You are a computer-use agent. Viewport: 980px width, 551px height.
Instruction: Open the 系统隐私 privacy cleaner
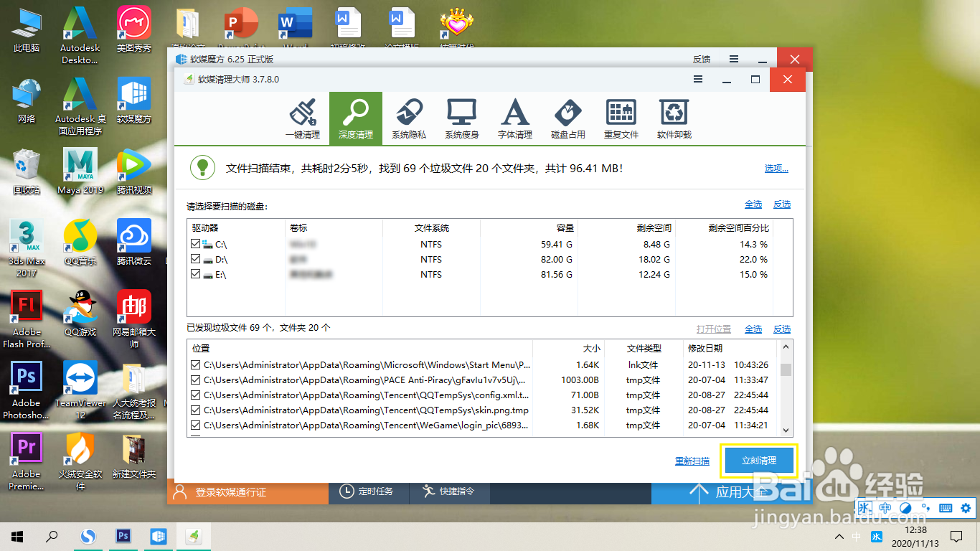(409, 118)
